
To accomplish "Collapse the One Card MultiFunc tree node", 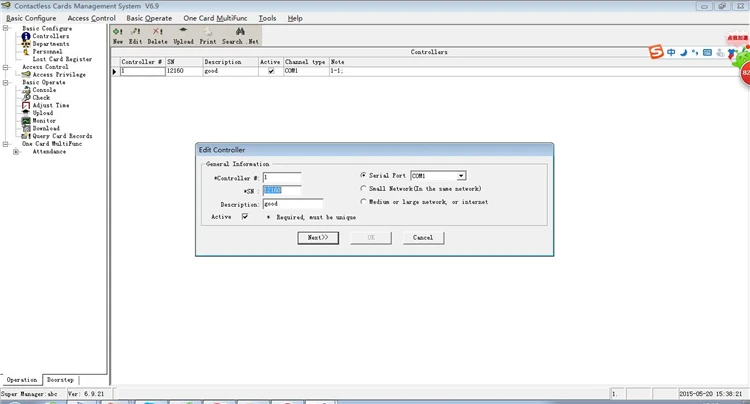I will [x=6, y=143].
